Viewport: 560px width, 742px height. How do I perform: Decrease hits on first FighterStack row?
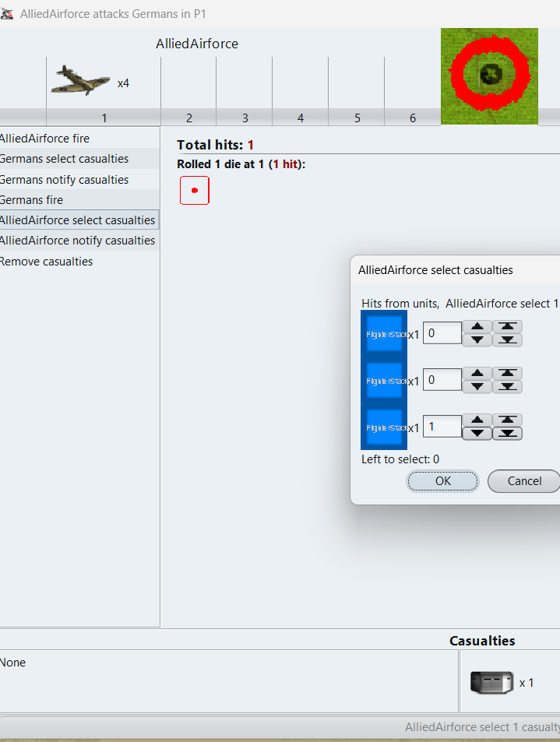click(x=477, y=339)
